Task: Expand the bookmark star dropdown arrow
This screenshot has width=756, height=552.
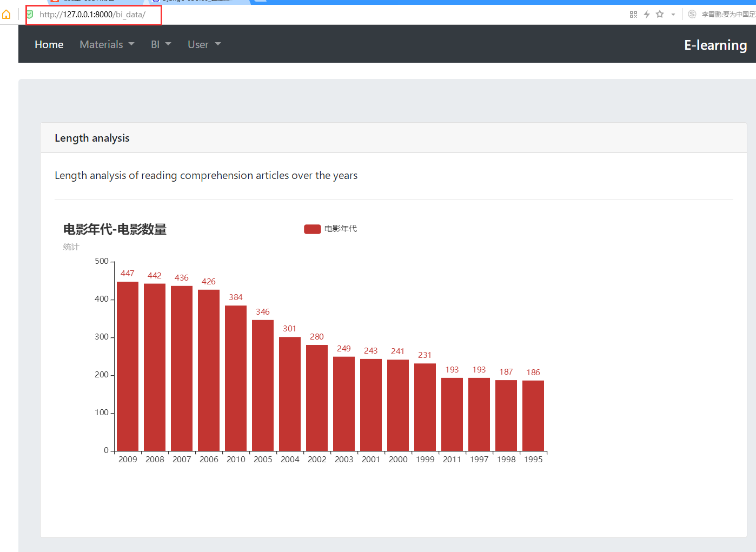Action: (x=673, y=15)
